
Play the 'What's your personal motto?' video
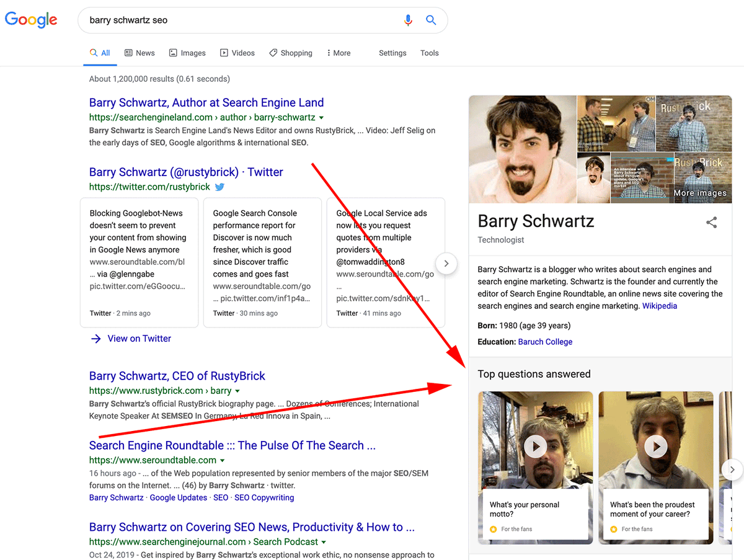point(536,445)
